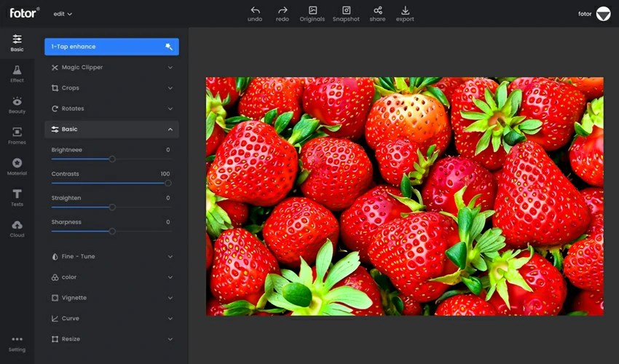Click the Contrasts slider handle
The image size is (619, 364).
point(167,183)
